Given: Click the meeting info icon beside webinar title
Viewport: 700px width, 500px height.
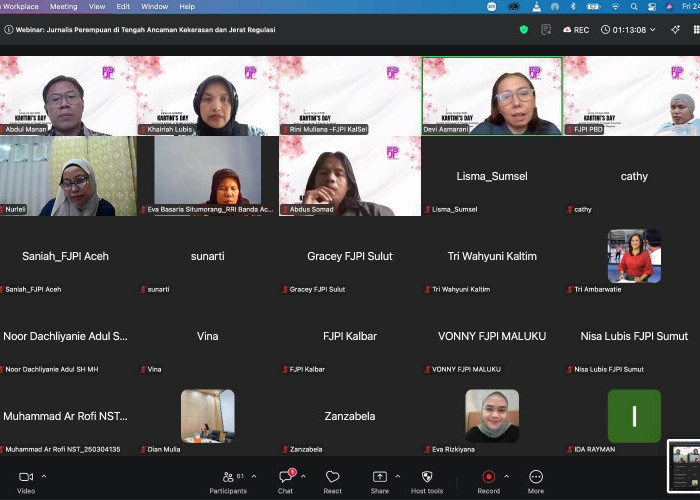Looking at the screenshot, I should pyautogui.click(x=8, y=30).
